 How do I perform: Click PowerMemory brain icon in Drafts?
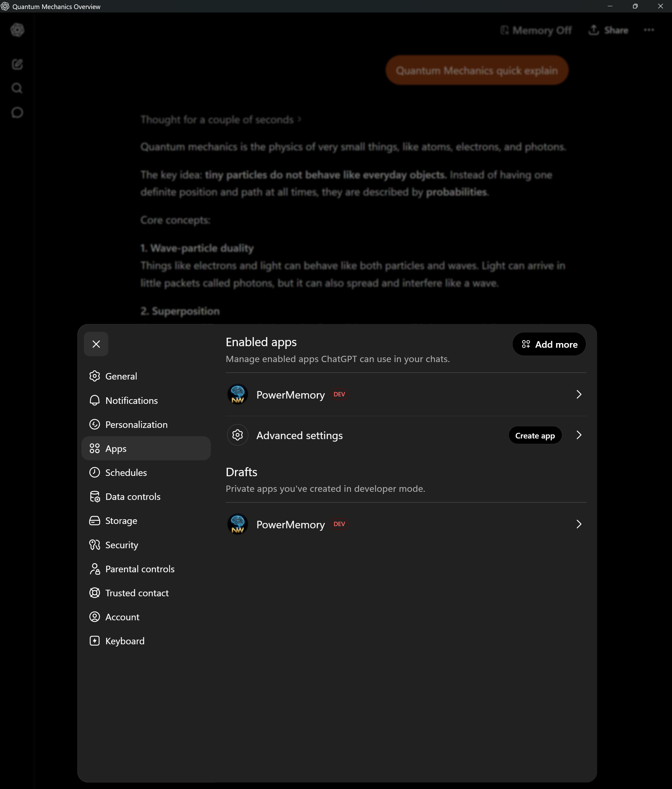click(x=238, y=524)
